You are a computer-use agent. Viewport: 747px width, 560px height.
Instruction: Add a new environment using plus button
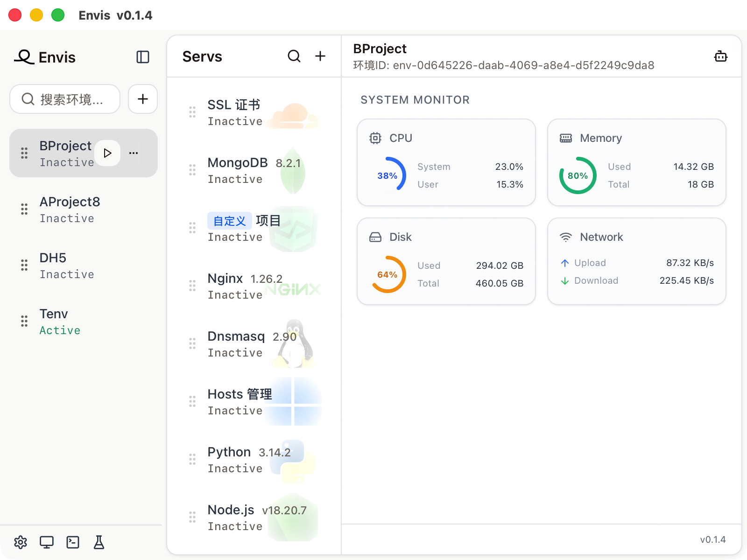[x=143, y=99]
